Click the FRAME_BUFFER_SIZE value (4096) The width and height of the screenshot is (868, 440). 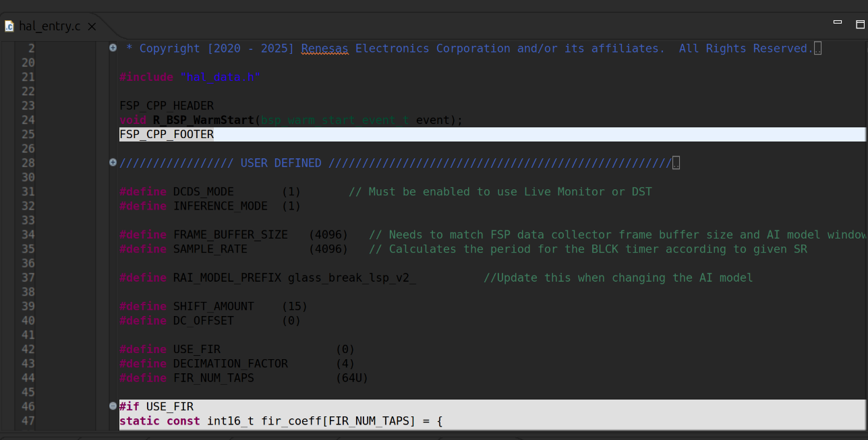328,234
